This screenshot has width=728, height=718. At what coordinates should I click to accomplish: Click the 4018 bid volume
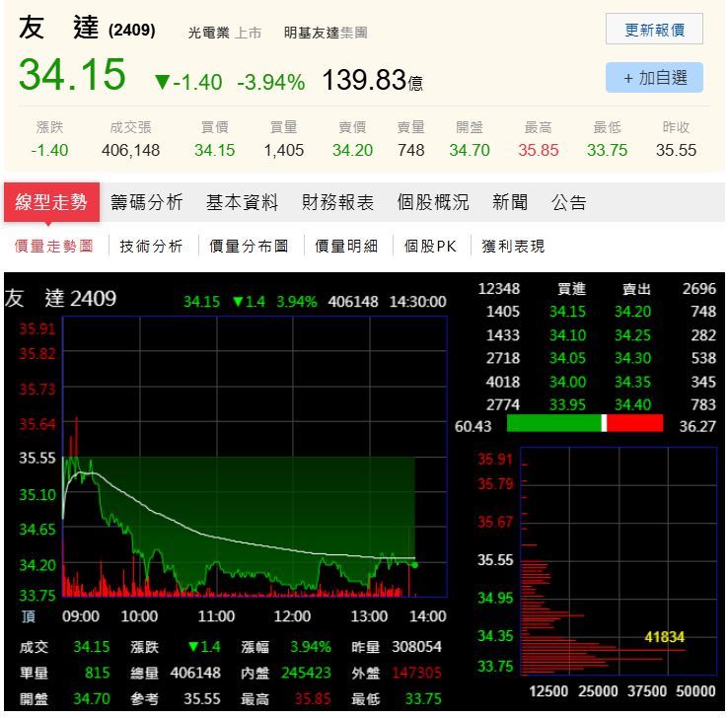pyautogui.click(x=502, y=382)
